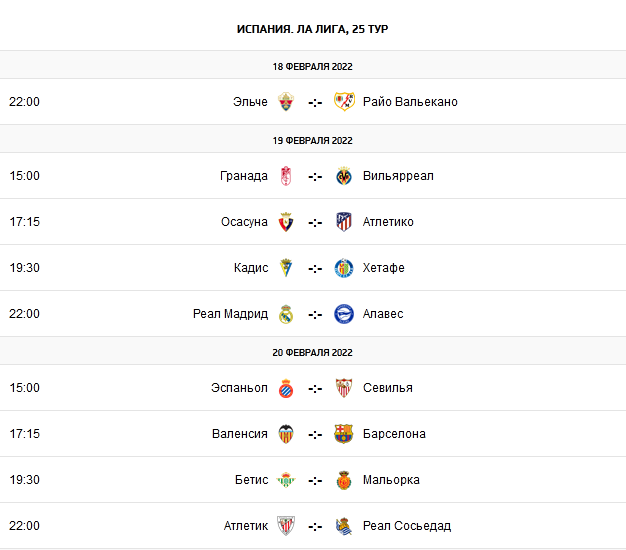This screenshot has height=550, width=626.
Task: Click the Barcelona club crest icon
Action: (x=344, y=434)
